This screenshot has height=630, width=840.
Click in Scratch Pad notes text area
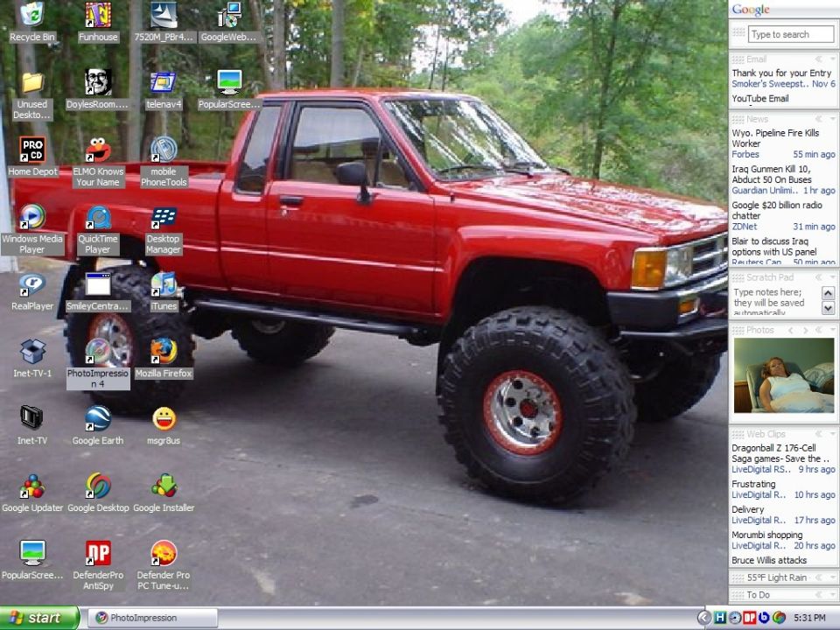775,302
